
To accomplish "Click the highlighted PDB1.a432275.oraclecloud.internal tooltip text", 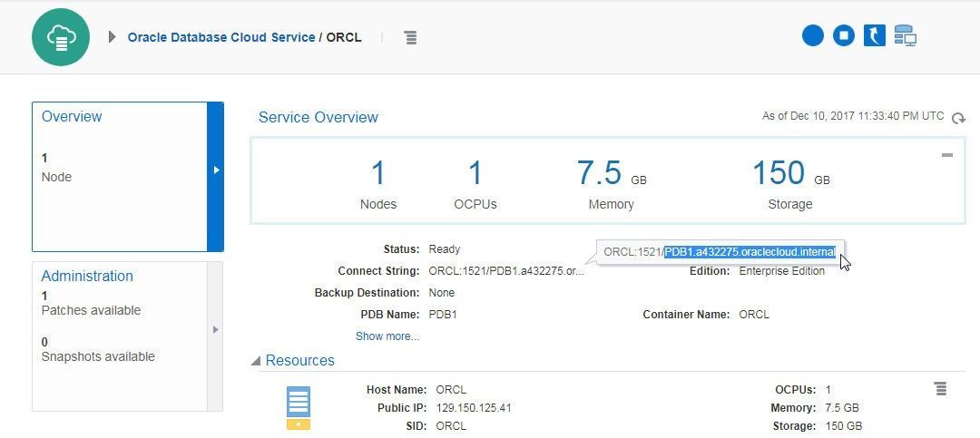I will click(750, 252).
